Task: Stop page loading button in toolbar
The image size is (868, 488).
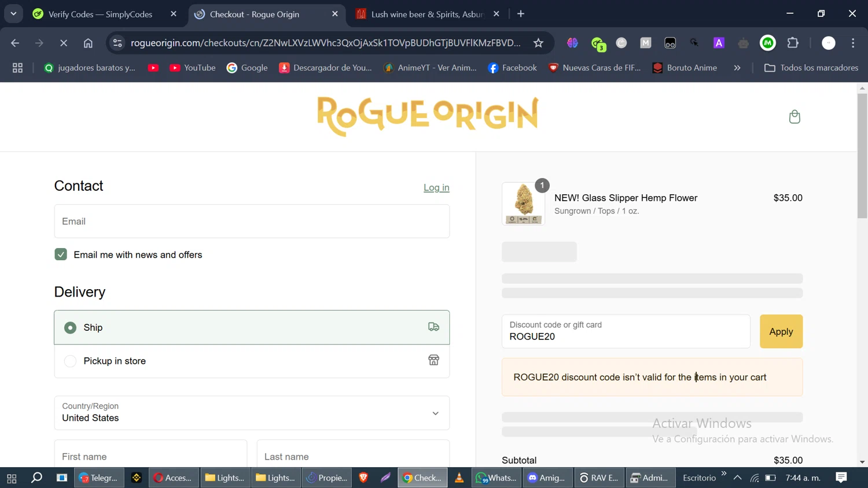Action: [x=64, y=43]
